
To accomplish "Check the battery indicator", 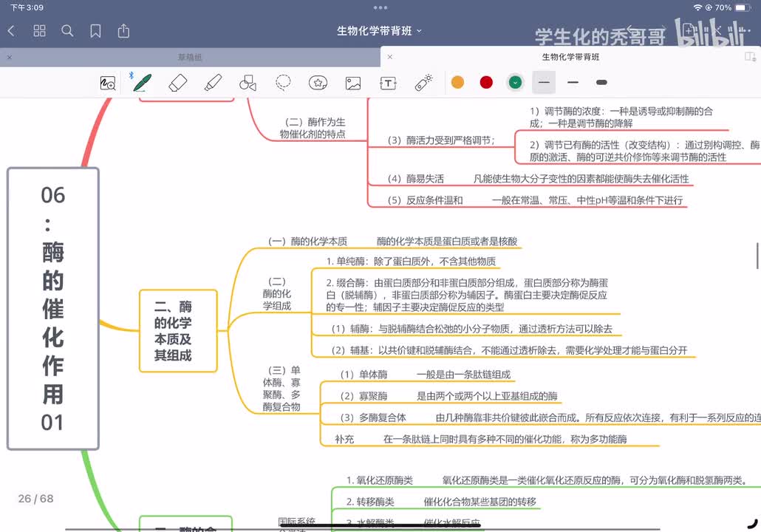I will point(743,7).
